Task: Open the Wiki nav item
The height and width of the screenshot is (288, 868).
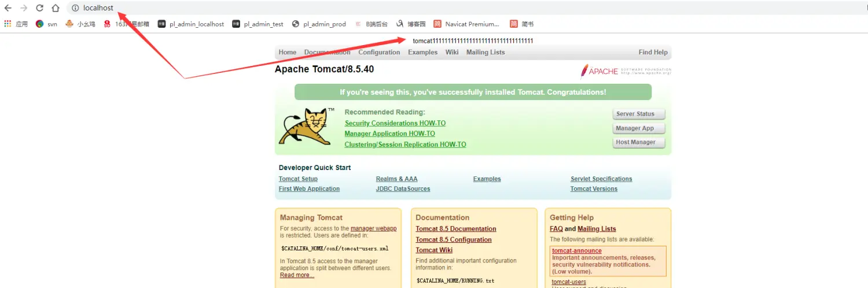Action: tap(452, 52)
